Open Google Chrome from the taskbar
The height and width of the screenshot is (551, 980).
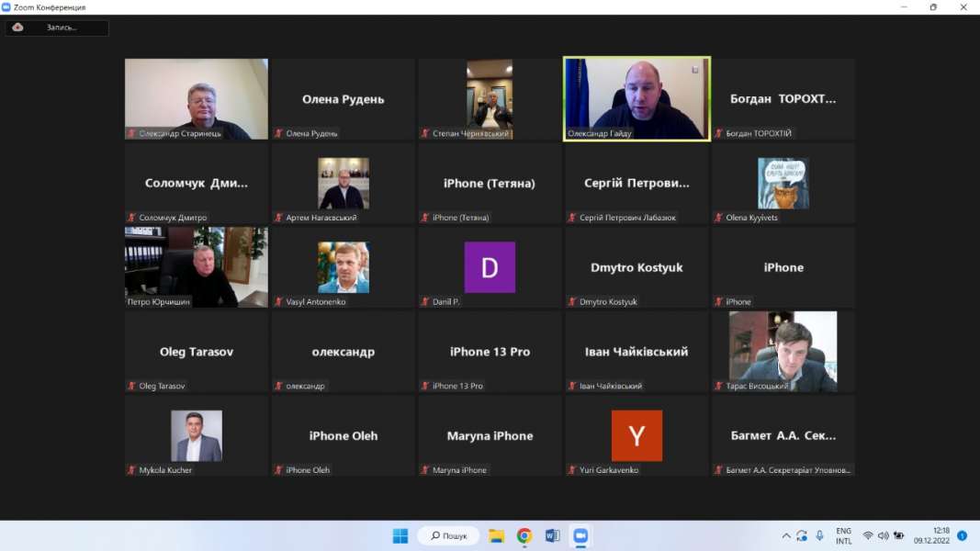(x=524, y=535)
